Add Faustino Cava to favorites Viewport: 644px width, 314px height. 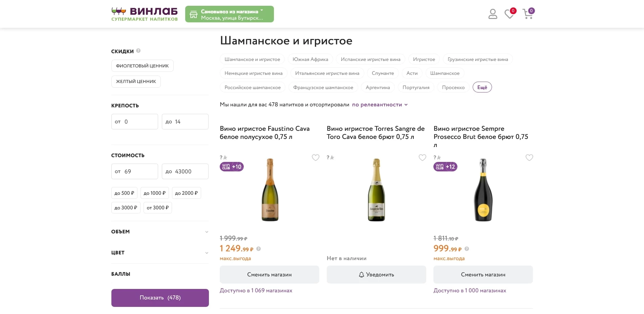pyautogui.click(x=316, y=158)
